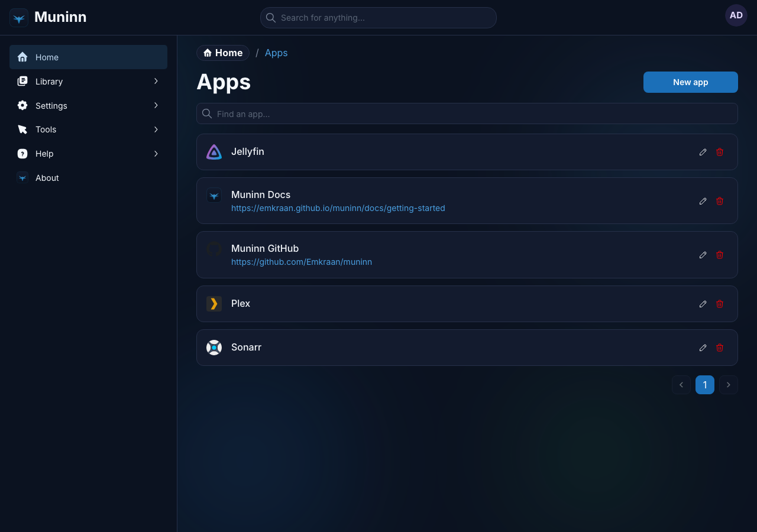The height and width of the screenshot is (532, 757).
Task: Delete the Sonarr app entry
Action: click(x=720, y=348)
